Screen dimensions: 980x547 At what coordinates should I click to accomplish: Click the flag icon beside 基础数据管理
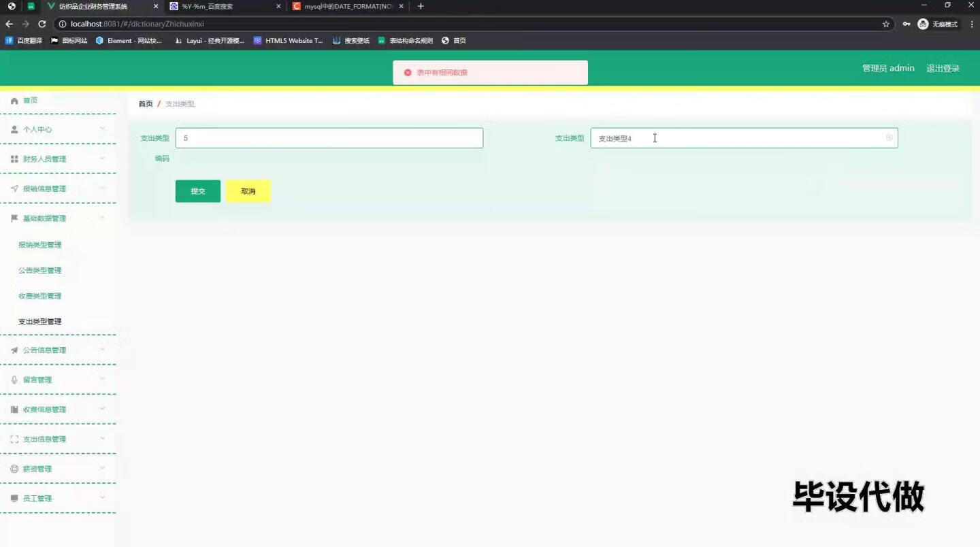click(14, 218)
